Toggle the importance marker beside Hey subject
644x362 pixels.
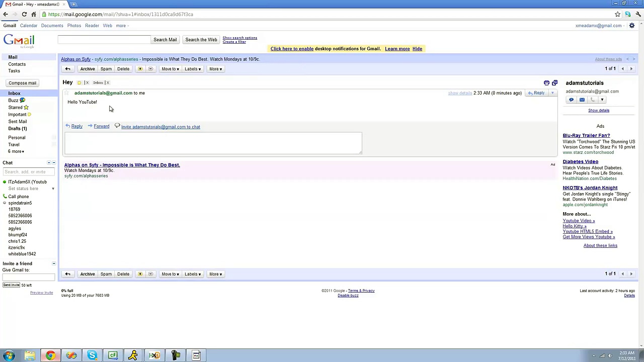point(79,82)
